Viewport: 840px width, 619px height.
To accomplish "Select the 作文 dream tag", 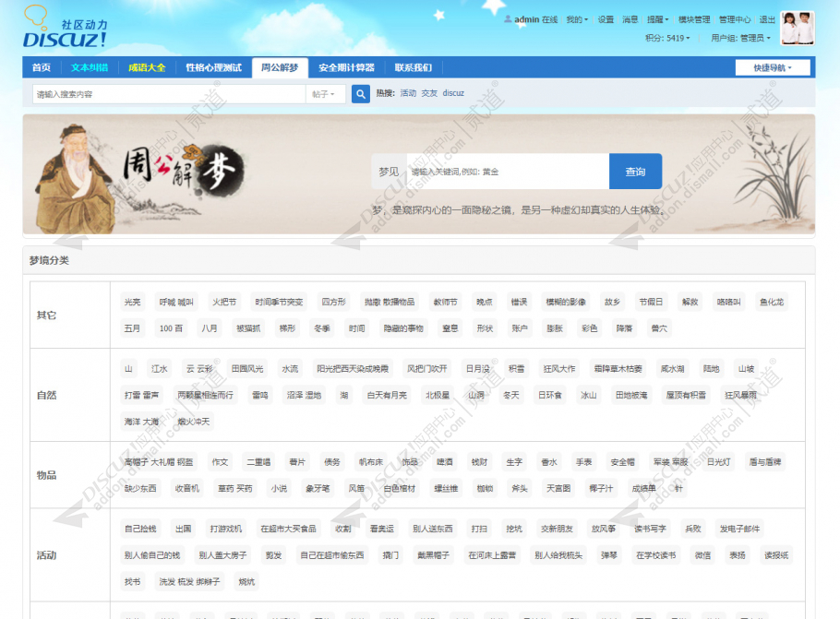I will (221, 462).
